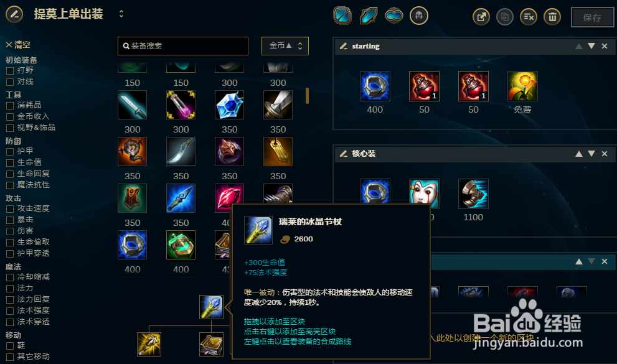The image size is (617, 364).
Task: Check the 护甲 defense filter
Action: click(x=10, y=151)
